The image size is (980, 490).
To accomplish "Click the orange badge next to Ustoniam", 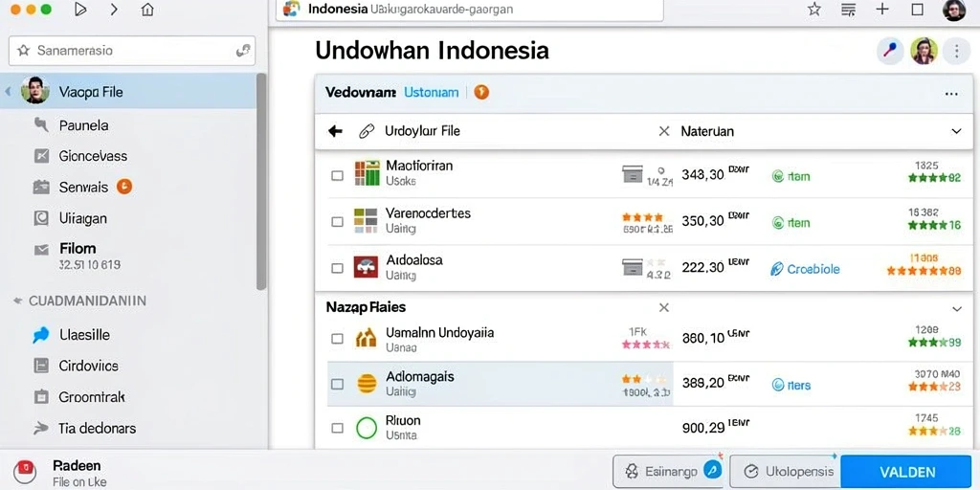I will click(x=481, y=93).
